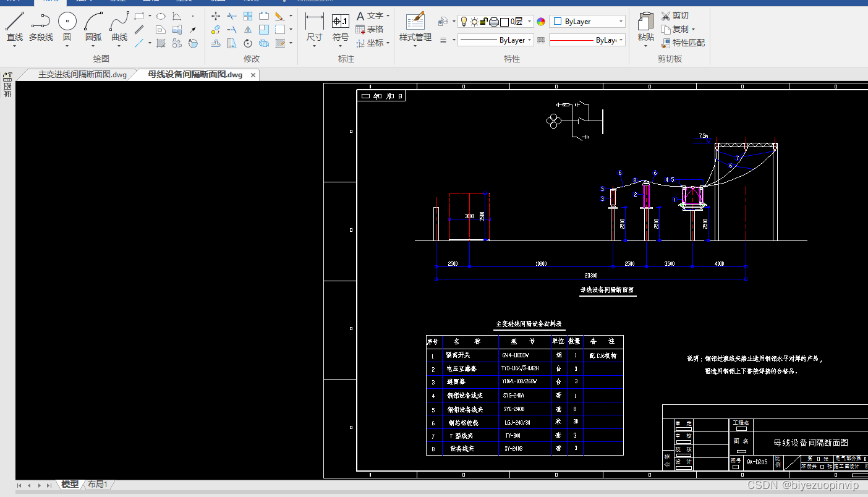
Task: Select the double-line multiline tool
Action: (x=140, y=30)
